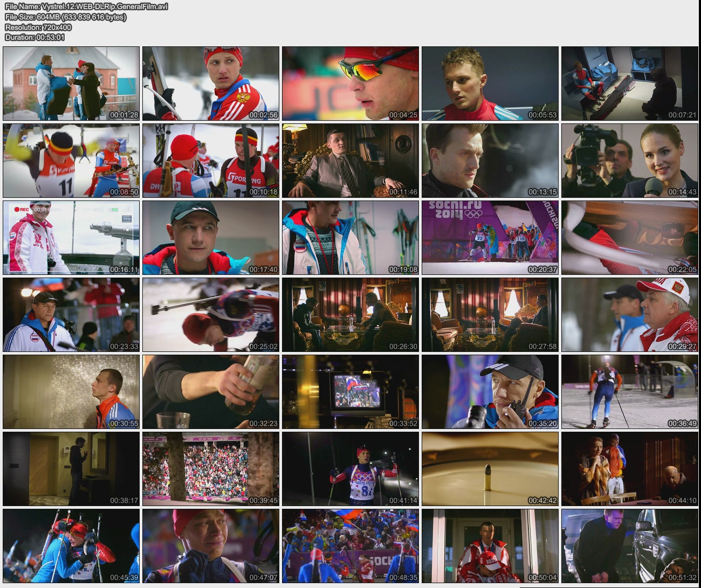This screenshot has width=701, height=588.
Task: Open the locker room frame at 00:07:21
Action: point(629,84)
